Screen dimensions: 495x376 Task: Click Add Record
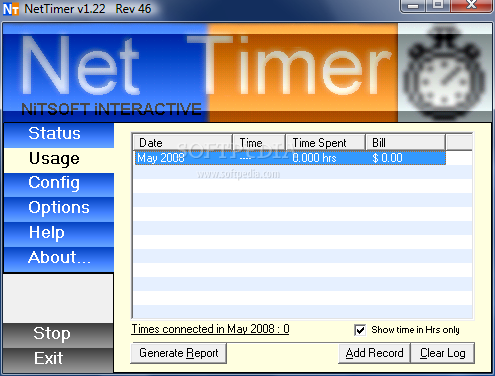(374, 353)
